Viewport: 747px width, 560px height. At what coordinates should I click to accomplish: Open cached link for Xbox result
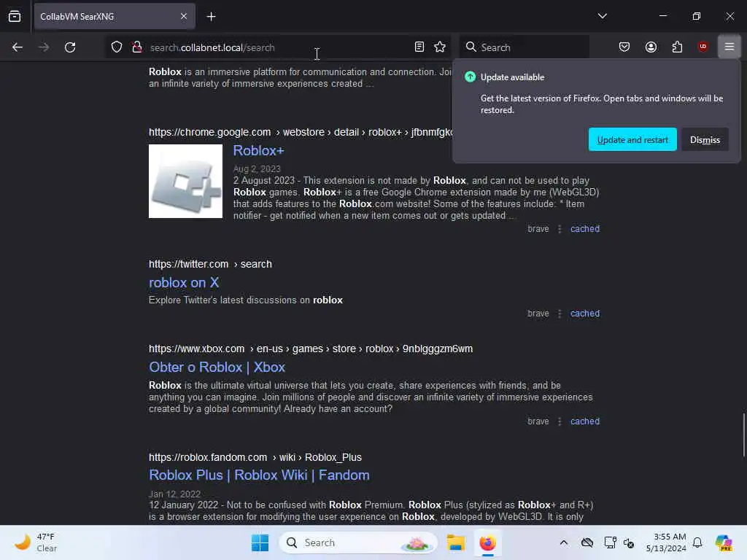[584, 421]
